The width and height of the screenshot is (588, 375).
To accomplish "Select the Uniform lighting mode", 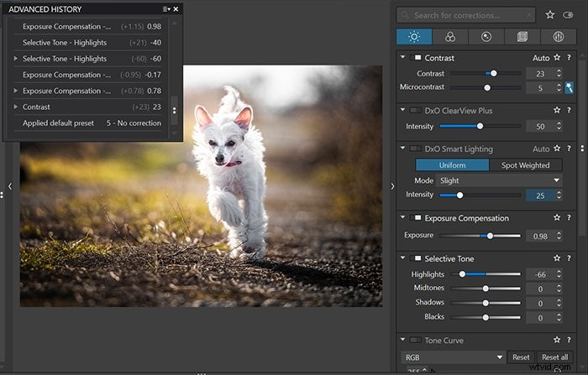I will (452, 165).
